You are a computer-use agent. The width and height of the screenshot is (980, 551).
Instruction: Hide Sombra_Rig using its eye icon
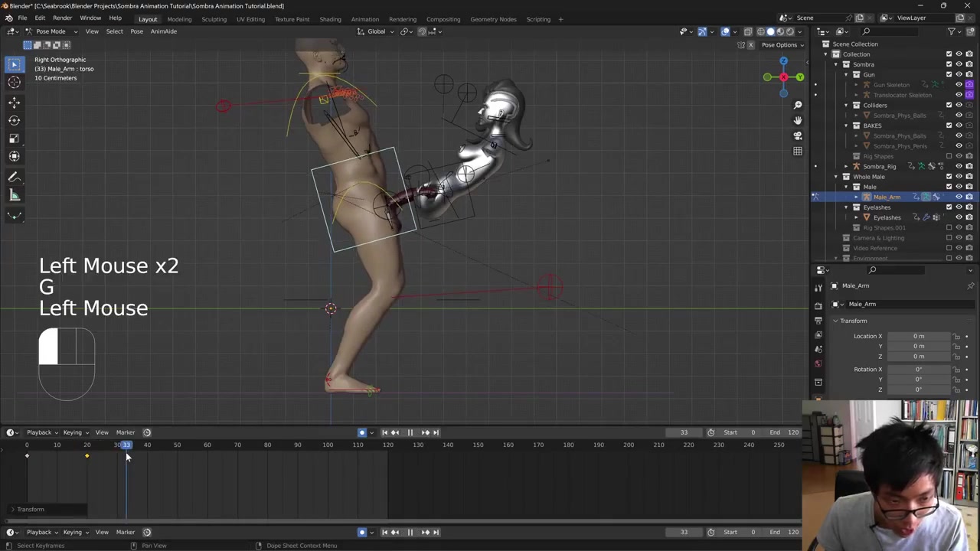click(x=959, y=166)
